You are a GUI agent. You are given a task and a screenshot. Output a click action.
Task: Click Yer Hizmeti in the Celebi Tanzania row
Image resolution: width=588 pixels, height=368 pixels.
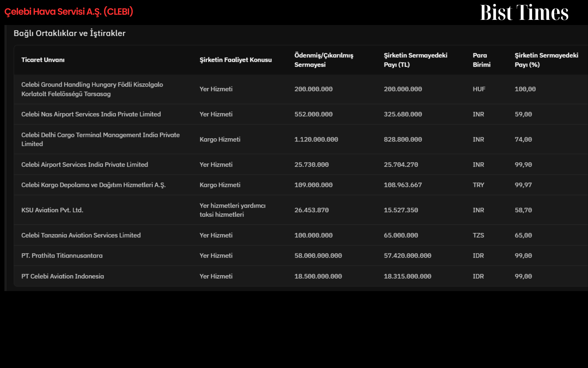pos(216,235)
